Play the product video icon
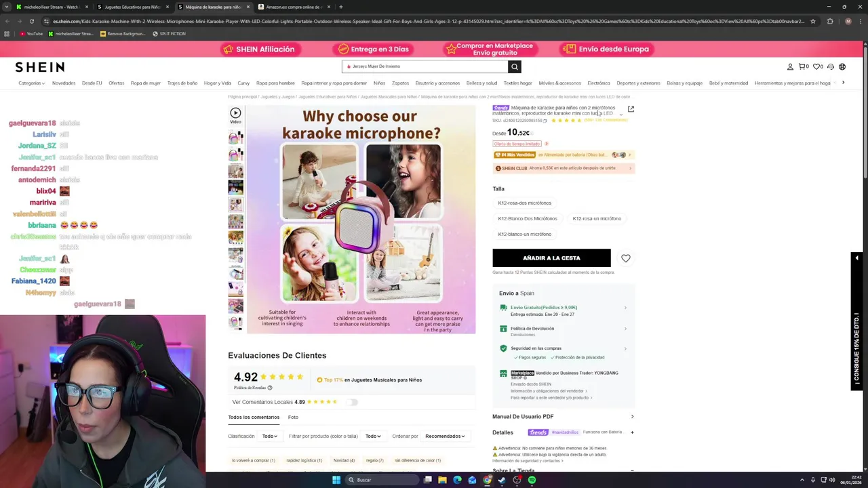The width and height of the screenshot is (868, 488). click(235, 113)
